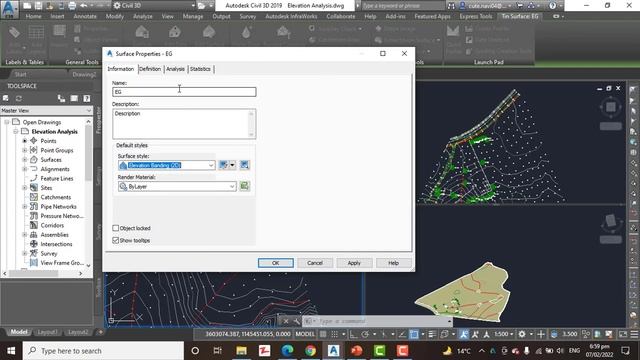Click the pick surface style from drawing icon

(x=244, y=165)
